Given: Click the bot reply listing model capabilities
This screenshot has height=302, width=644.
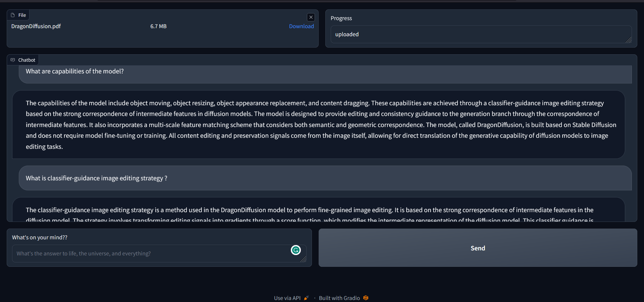Looking at the screenshot, I should 319,125.
